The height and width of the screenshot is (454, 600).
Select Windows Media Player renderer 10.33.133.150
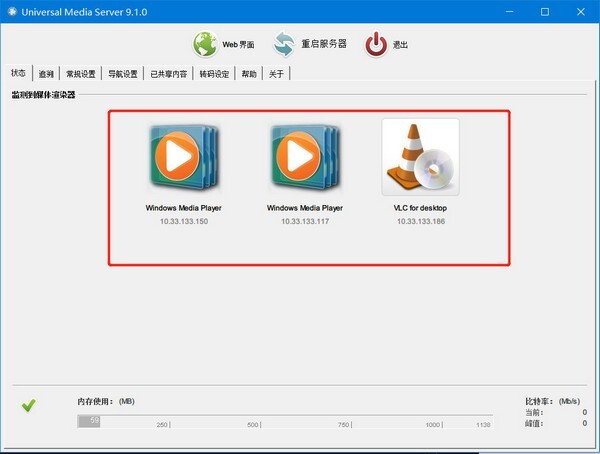pos(184,157)
